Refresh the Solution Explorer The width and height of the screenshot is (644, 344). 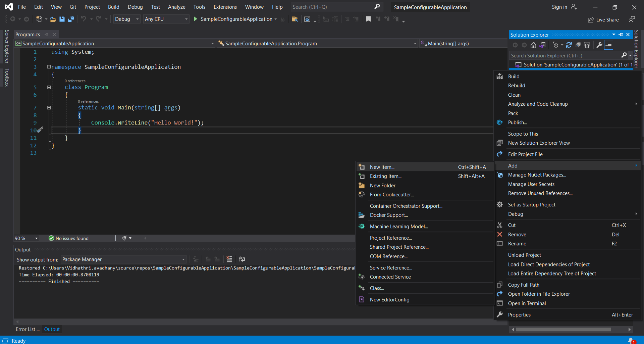coord(570,45)
